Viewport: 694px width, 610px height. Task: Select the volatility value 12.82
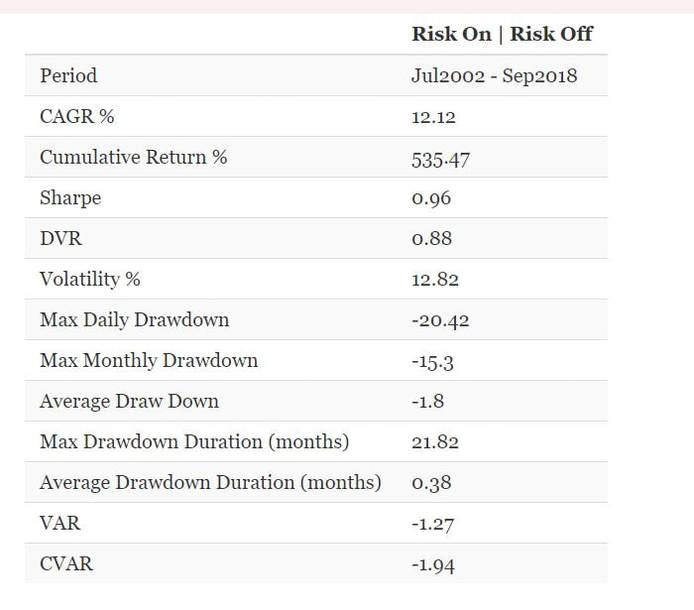tap(432, 279)
